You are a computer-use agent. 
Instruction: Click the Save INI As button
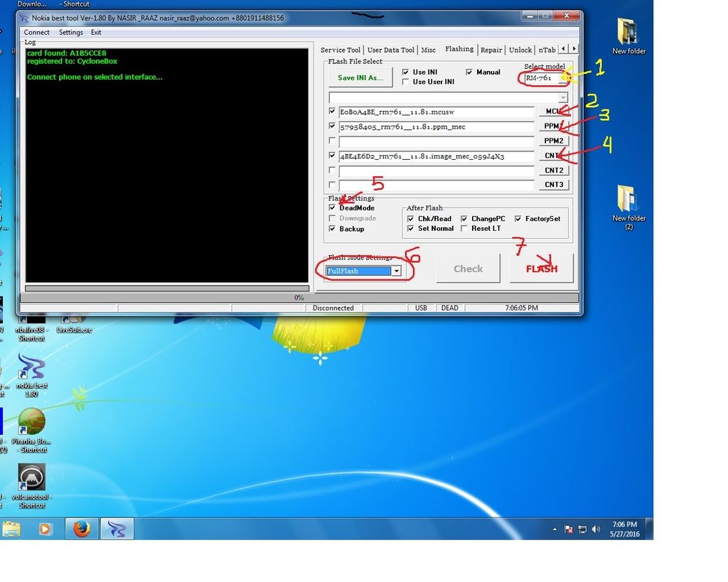[360, 77]
